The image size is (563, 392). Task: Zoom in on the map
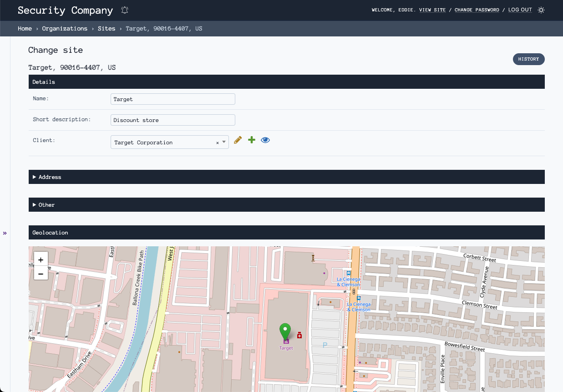click(41, 260)
